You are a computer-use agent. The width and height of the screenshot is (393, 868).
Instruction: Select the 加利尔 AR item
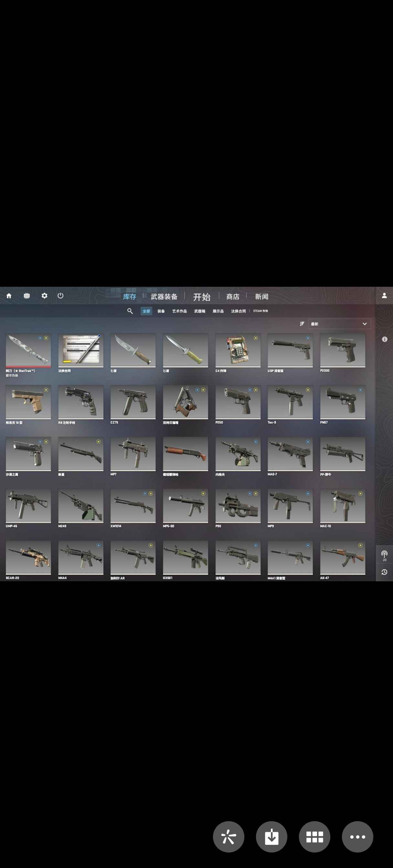(133, 560)
